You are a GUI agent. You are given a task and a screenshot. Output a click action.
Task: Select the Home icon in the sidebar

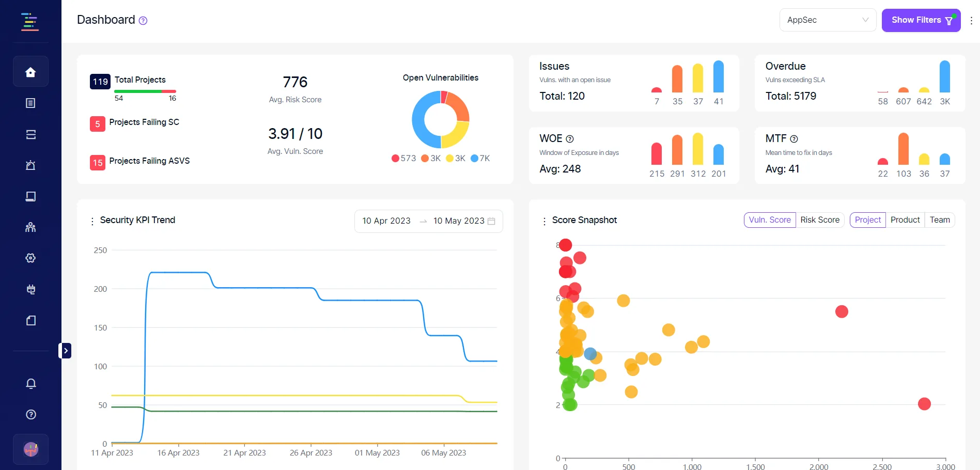pyautogui.click(x=30, y=71)
